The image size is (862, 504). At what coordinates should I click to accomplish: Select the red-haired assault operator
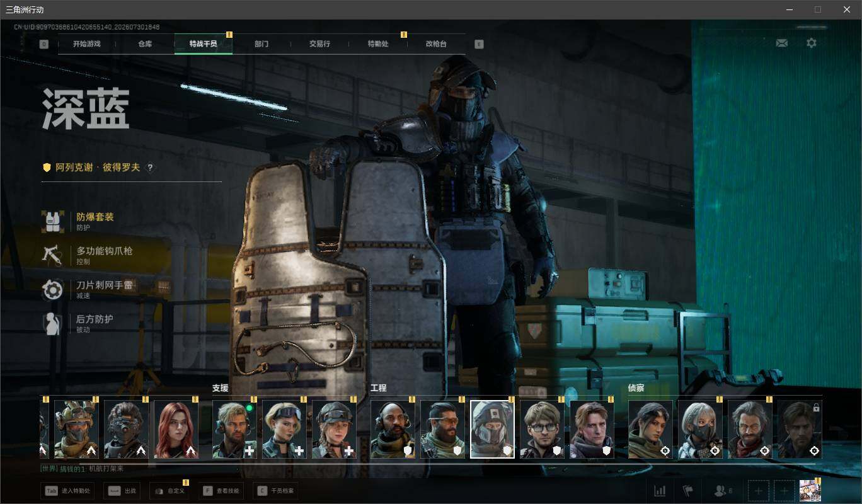click(x=176, y=429)
